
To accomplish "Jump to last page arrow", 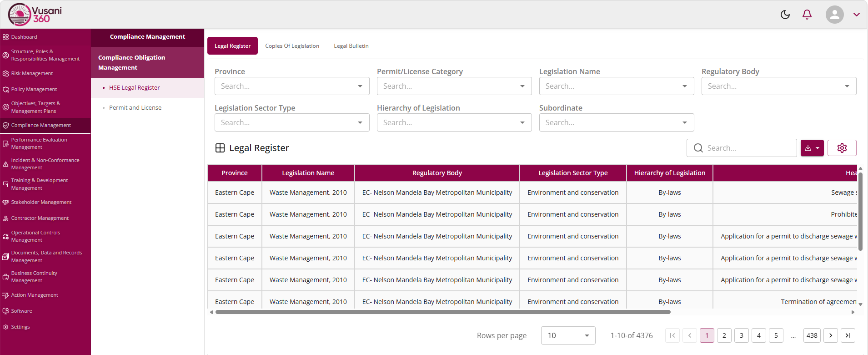I will pyautogui.click(x=848, y=335).
